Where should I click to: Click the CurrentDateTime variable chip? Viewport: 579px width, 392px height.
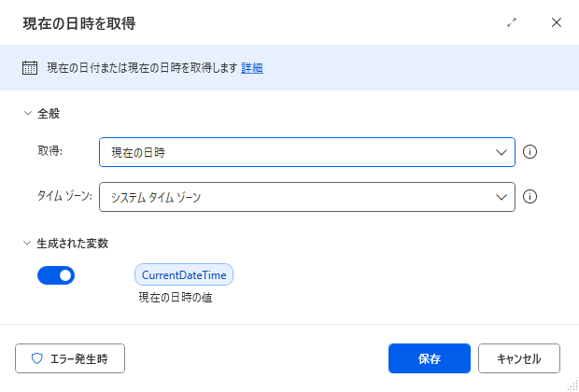pyautogui.click(x=184, y=274)
